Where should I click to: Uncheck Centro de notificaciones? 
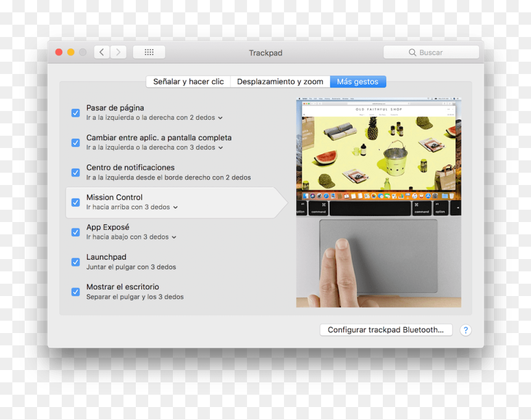[x=75, y=173]
